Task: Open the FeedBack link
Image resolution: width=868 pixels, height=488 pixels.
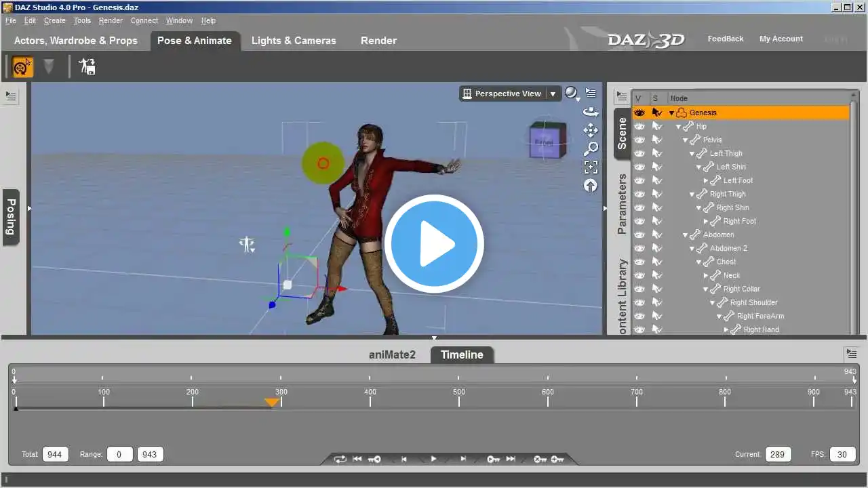Action: click(726, 39)
